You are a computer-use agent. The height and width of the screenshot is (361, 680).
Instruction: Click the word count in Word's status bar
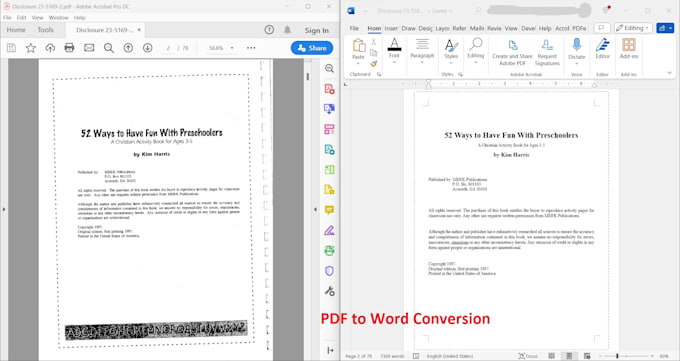point(392,356)
